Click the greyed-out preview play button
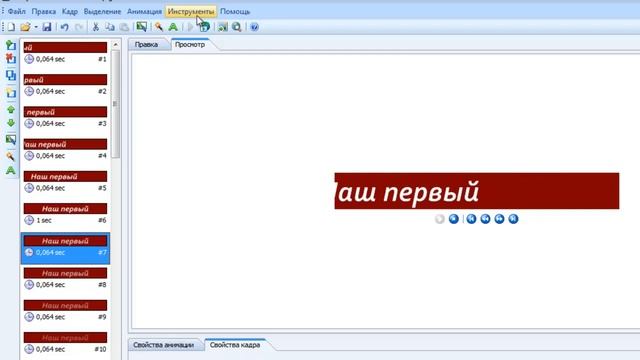Screen dimensions: 640x360 pyautogui.click(x=440, y=219)
